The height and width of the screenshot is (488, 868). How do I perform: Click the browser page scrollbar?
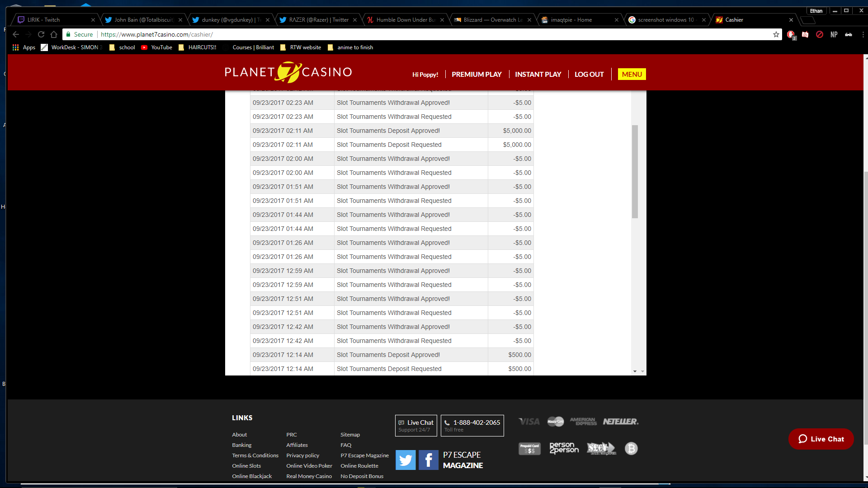865,307
